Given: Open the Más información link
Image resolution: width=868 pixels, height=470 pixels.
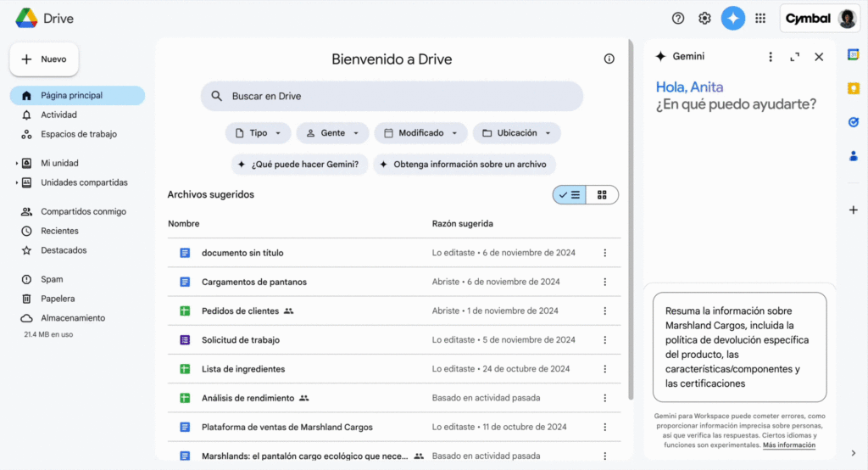Looking at the screenshot, I should 789,445.
